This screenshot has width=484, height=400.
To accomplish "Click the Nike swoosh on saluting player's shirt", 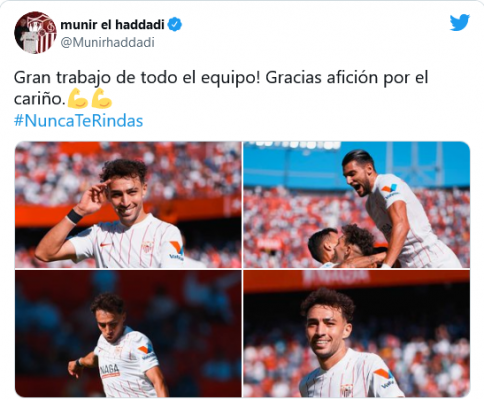I will coord(106,245).
